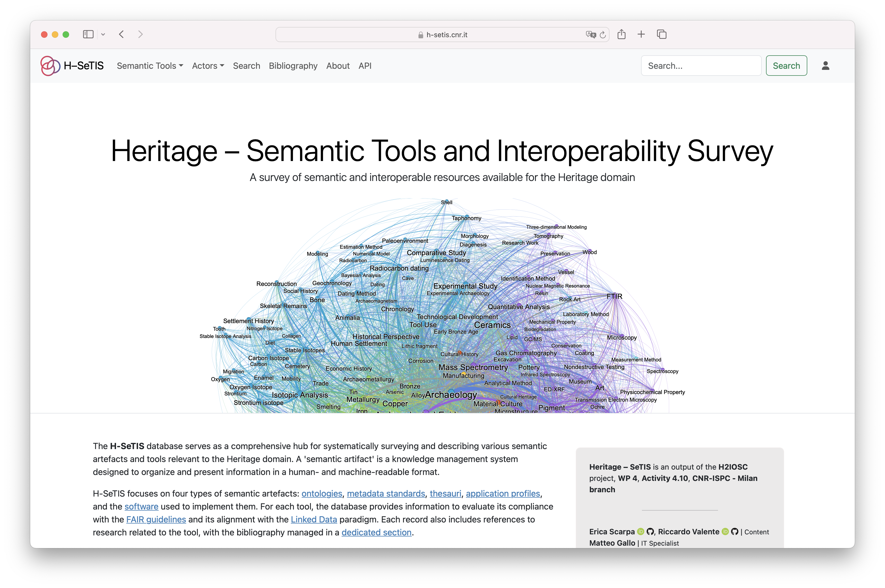Open the sidebar options chevron
The image size is (885, 588).
[103, 35]
